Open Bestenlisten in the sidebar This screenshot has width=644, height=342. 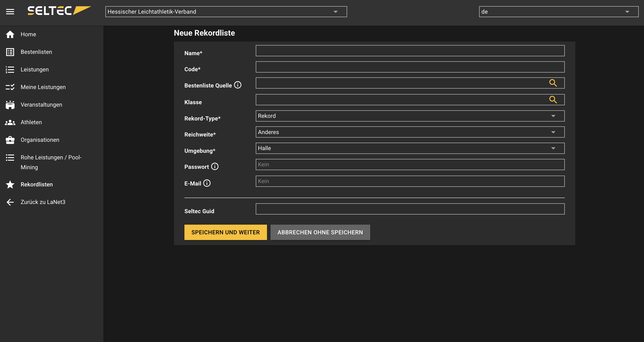52,52
